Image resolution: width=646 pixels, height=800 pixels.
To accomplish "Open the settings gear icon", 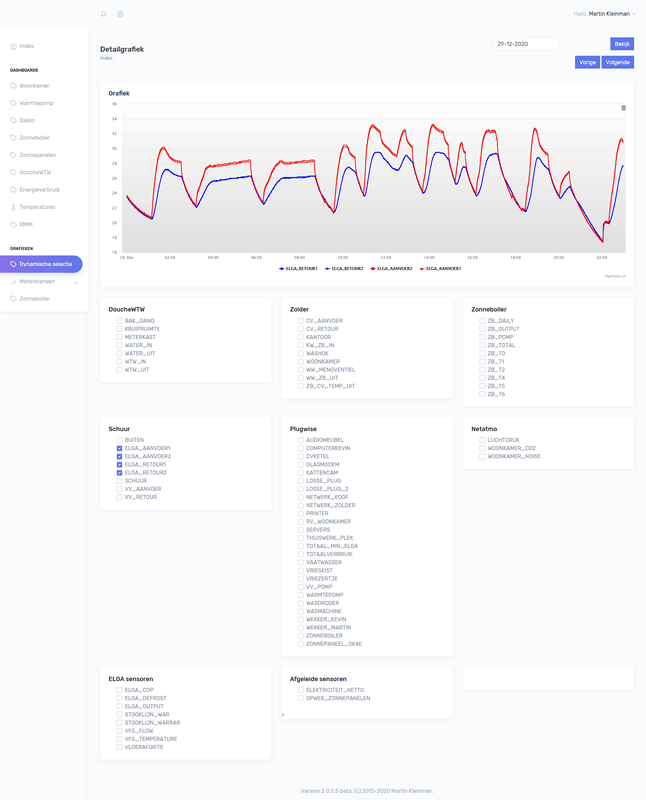I will click(x=120, y=14).
